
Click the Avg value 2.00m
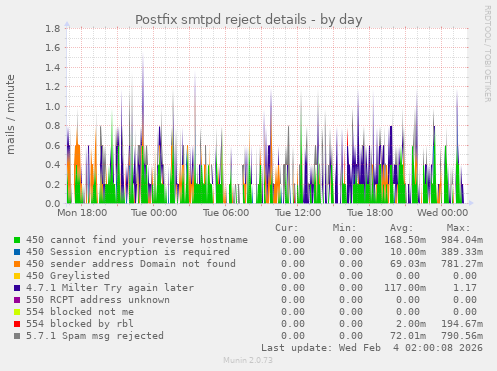pyautogui.click(x=411, y=324)
